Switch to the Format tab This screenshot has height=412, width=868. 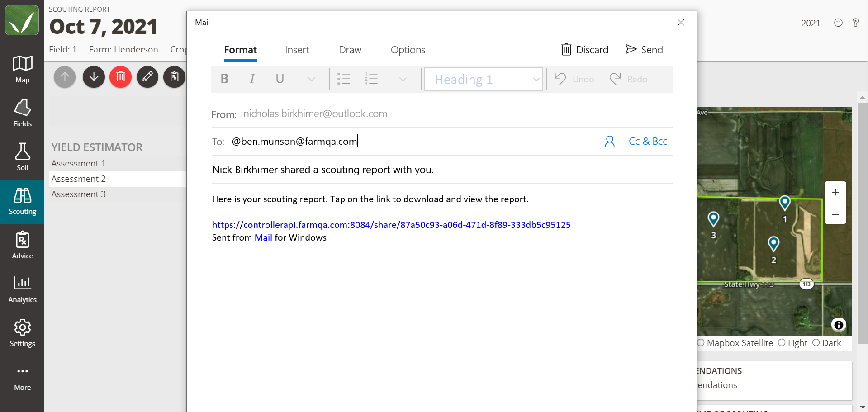tap(240, 50)
